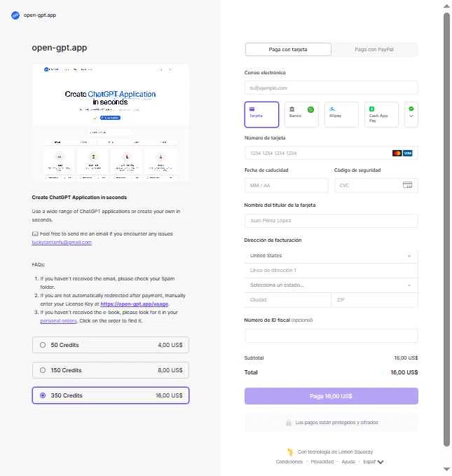
Task: Open the Condiciones footer link
Action: click(289, 462)
